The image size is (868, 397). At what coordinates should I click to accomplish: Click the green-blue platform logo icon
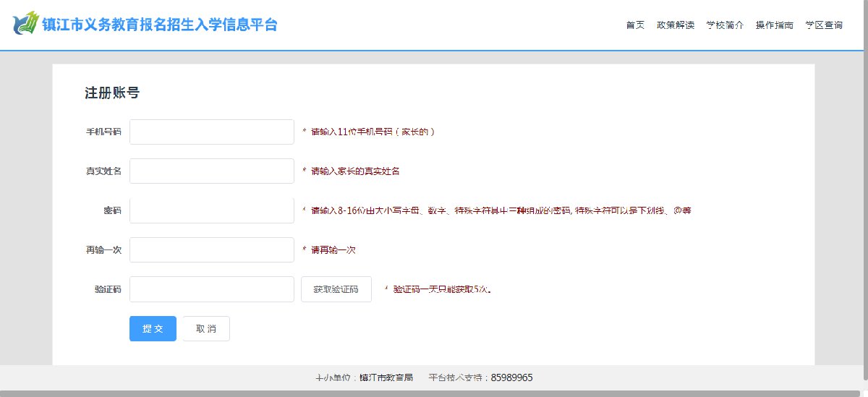click(25, 24)
